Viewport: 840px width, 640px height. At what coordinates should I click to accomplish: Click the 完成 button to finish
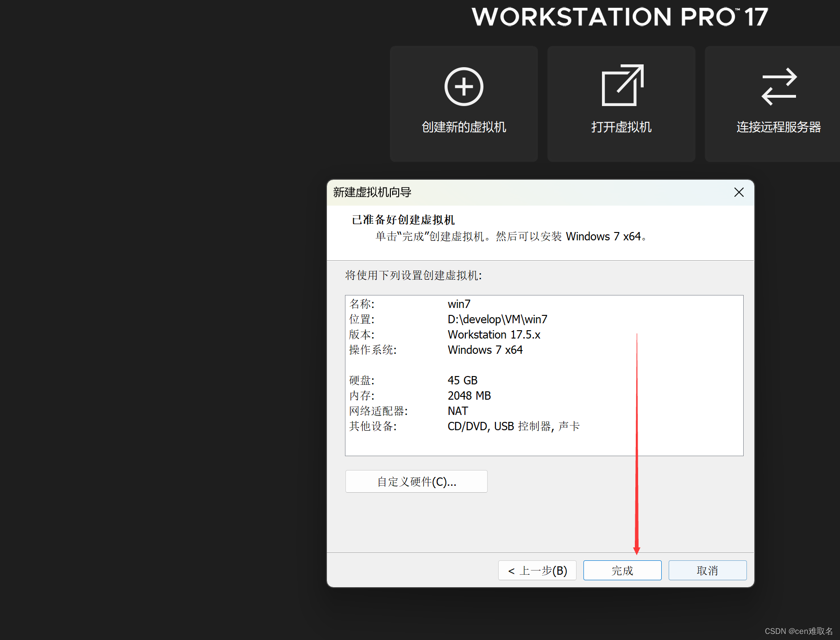622,570
